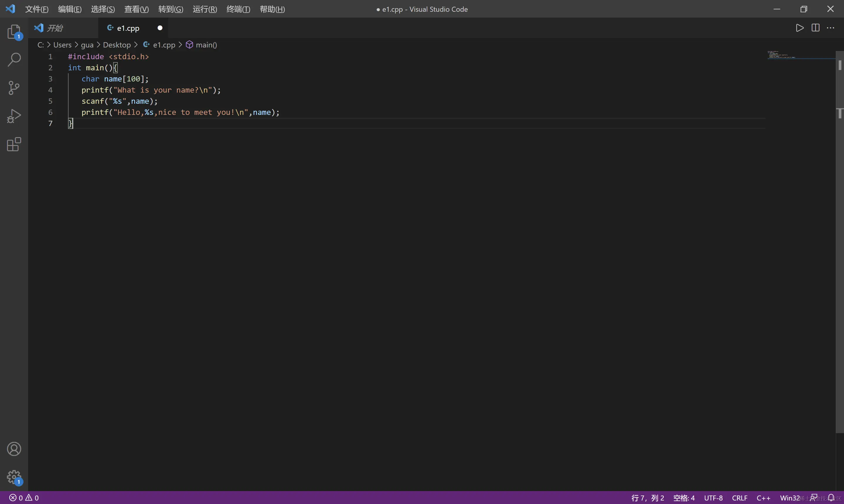This screenshot has width=844, height=504.
Task: Click the UTF-8 encoding selector
Action: [713, 498]
